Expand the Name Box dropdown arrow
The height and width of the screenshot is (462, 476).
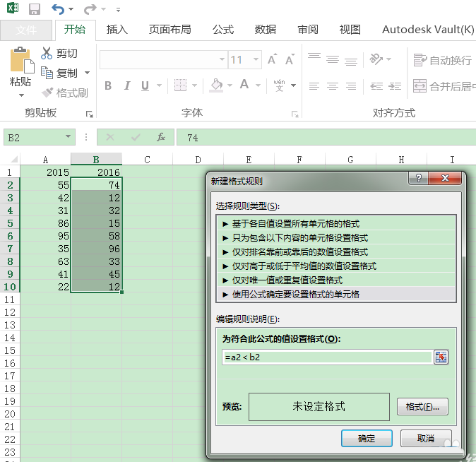coord(68,136)
